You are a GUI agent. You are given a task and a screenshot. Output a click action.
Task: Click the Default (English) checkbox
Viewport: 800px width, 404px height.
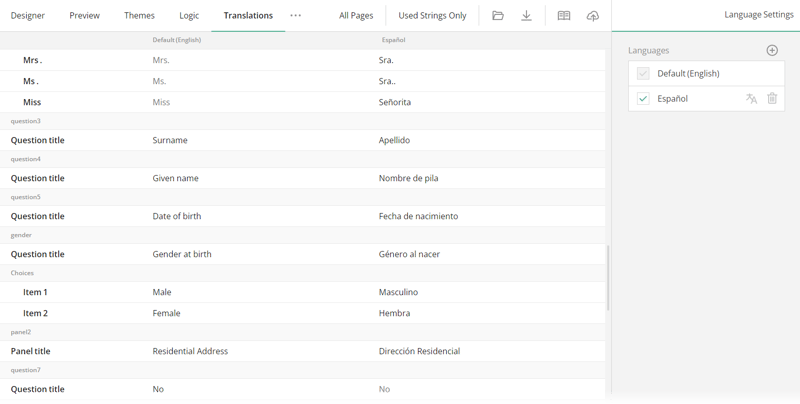click(643, 73)
